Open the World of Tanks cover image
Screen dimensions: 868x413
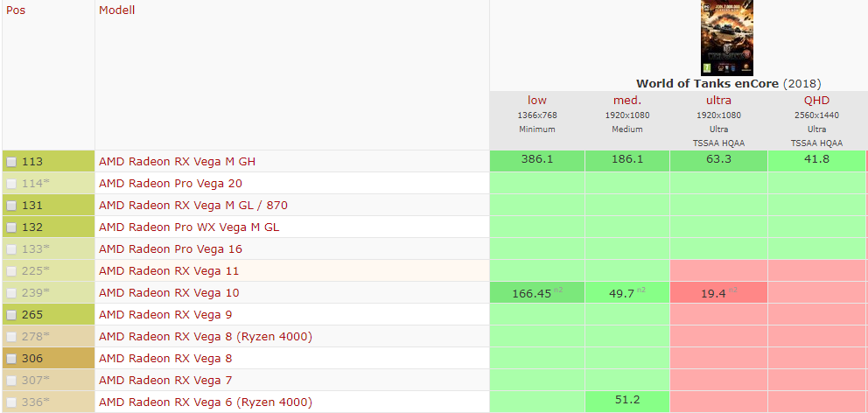(727, 38)
